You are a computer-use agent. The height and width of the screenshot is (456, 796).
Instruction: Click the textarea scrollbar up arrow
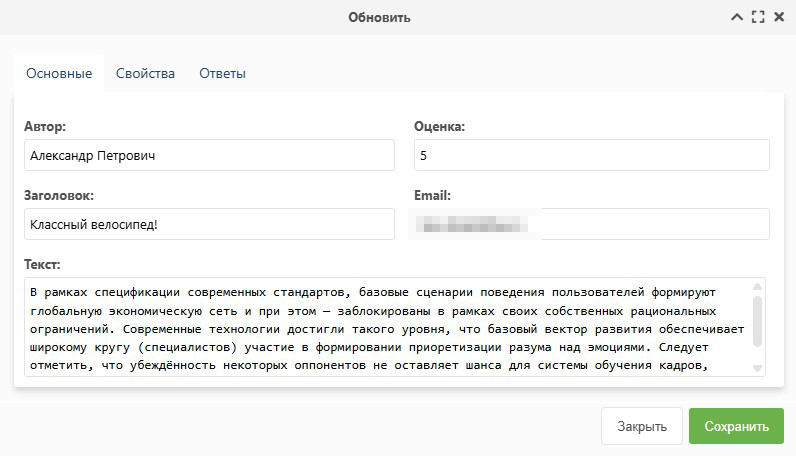click(x=757, y=288)
